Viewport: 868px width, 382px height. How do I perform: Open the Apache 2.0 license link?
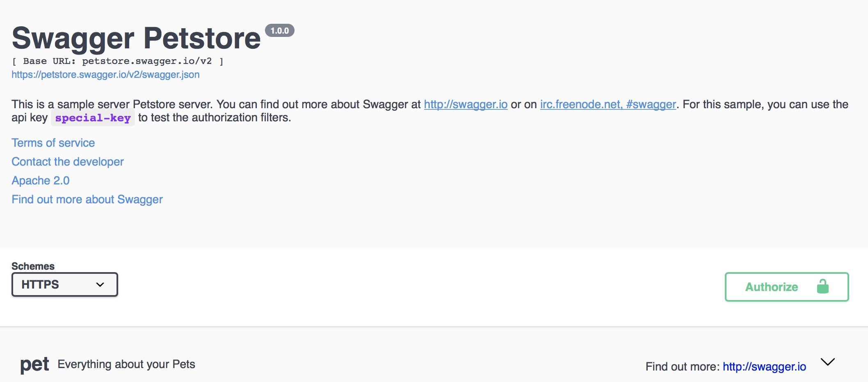(40, 180)
